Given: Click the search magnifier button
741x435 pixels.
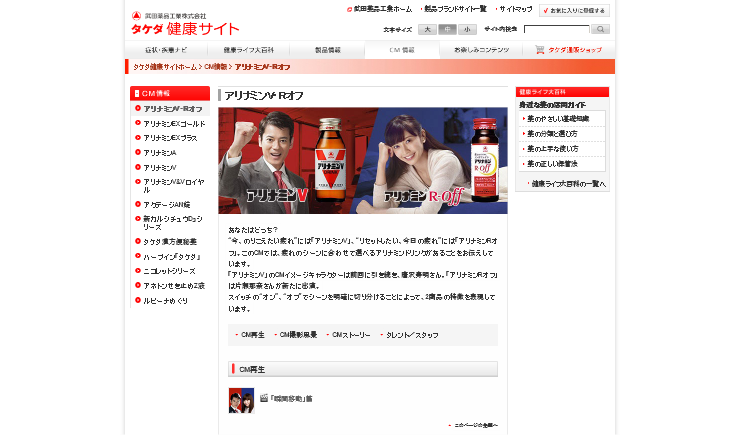Looking at the screenshot, I should tap(600, 29).
